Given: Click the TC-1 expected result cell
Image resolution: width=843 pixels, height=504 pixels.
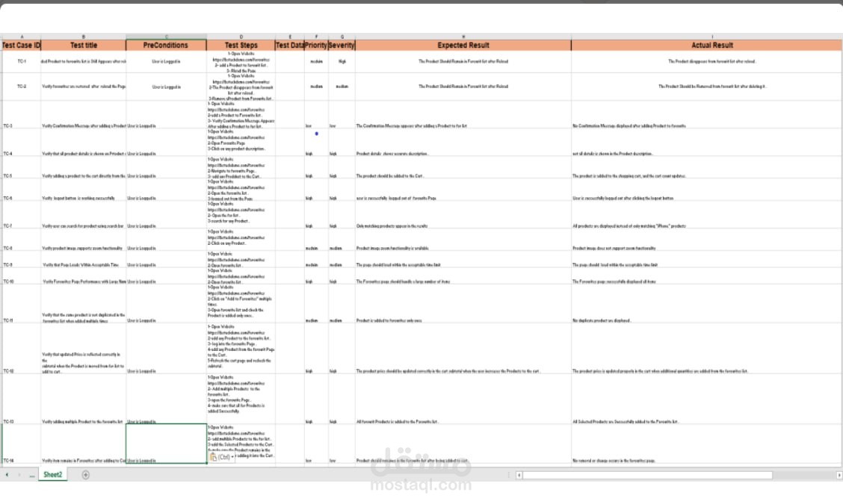Looking at the screenshot, I should [463, 62].
